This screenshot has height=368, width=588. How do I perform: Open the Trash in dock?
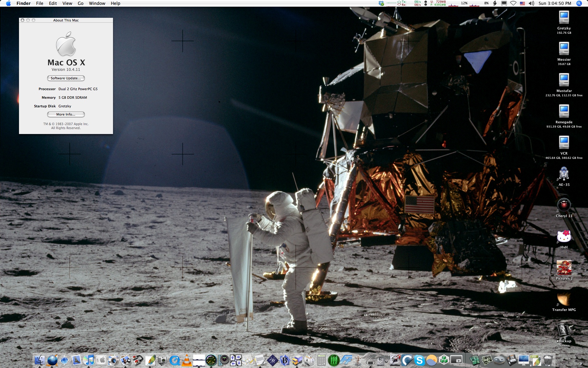548,360
